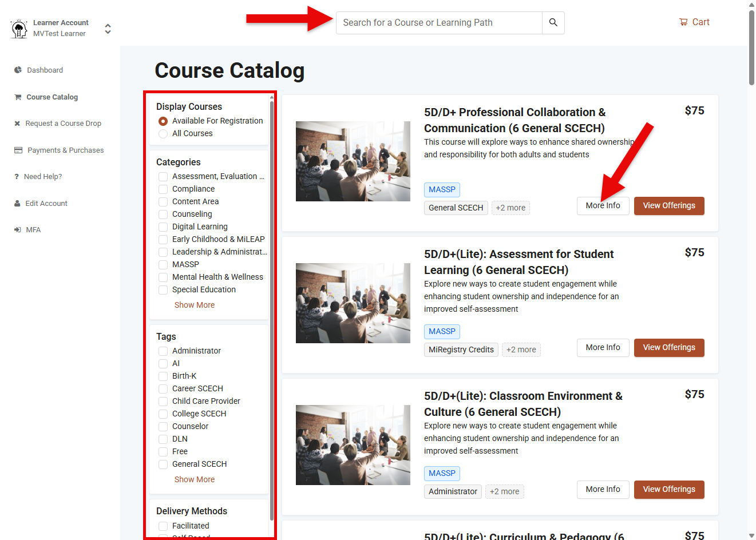Screen dimensions: 756x540
Task: Select Available For Registration radio button
Action: coord(163,121)
